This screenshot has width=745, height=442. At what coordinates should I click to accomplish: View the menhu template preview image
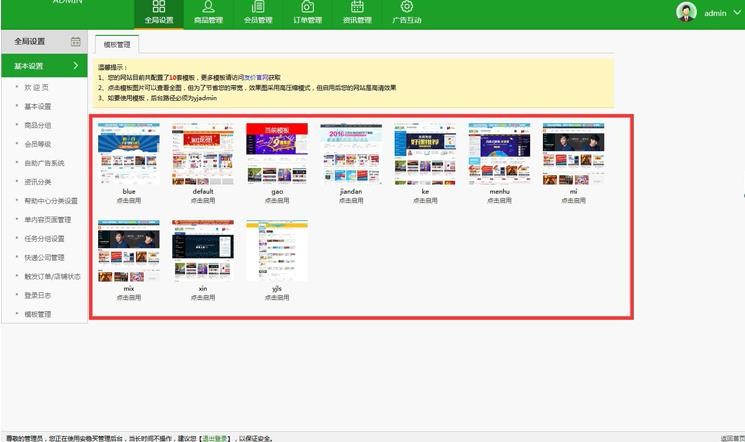tap(499, 154)
